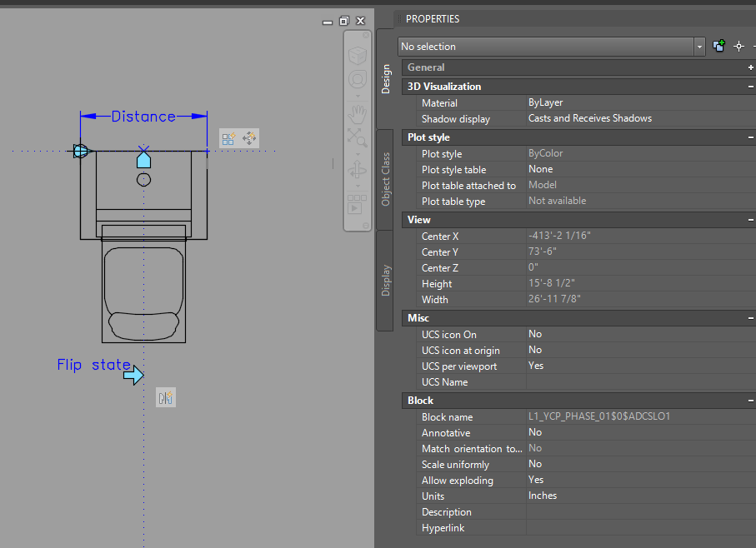Toggle UCS per viewport Yes value
Image resolution: width=756 pixels, height=548 pixels.
[x=641, y=366]
